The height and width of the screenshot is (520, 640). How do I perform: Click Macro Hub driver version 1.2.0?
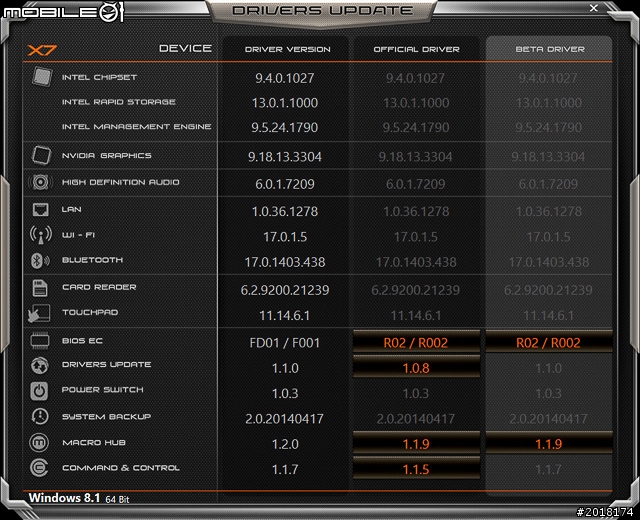pos(285,444)
